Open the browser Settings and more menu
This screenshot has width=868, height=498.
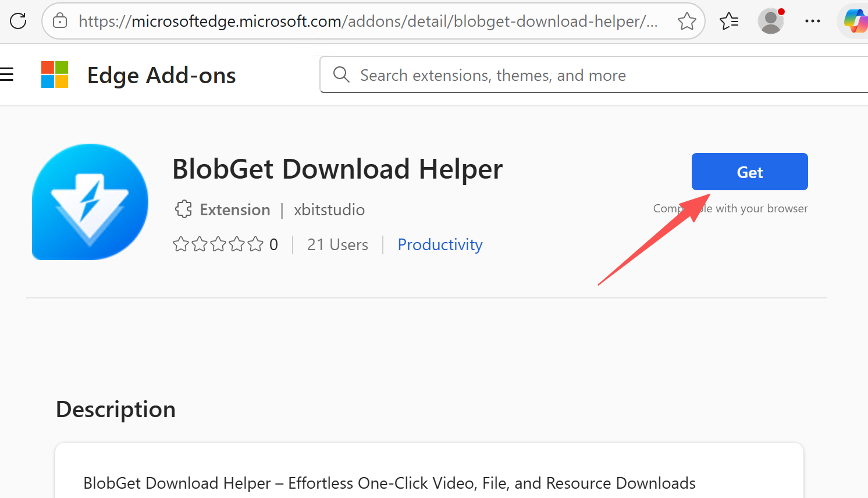[812, 21]
